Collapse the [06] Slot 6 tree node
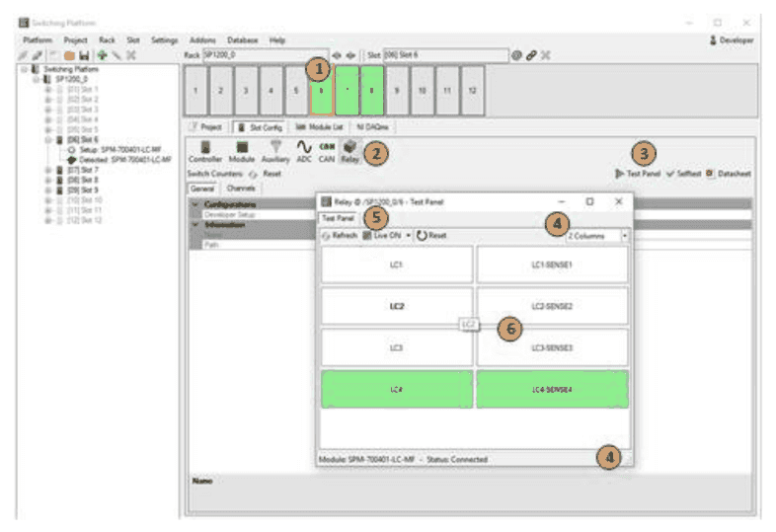This screenshot has height=532, width=776. pyautogui.click(x=48, y=140)
